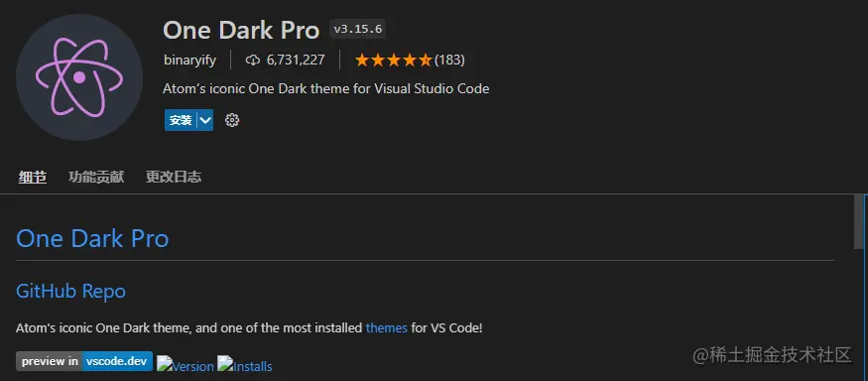Click the broken Version badge image
868x381 pixels.
pos(185,364)
